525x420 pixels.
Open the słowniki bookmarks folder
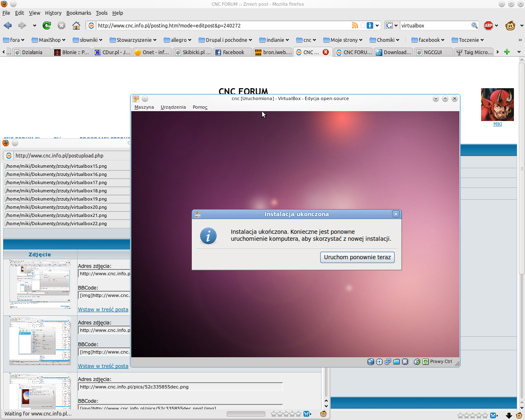[88, 40]
